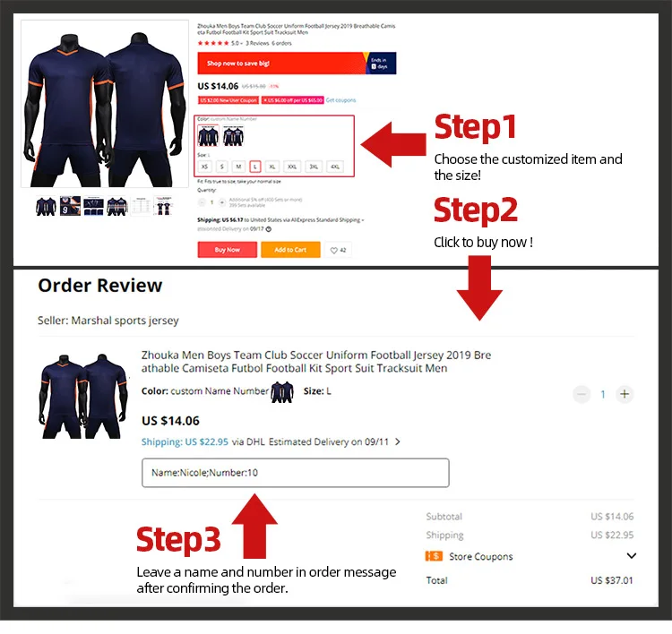The width and height of the screenshot is (672, 634).
Task: Click the minus quantity icon in order review
Action: pos(582,394)
